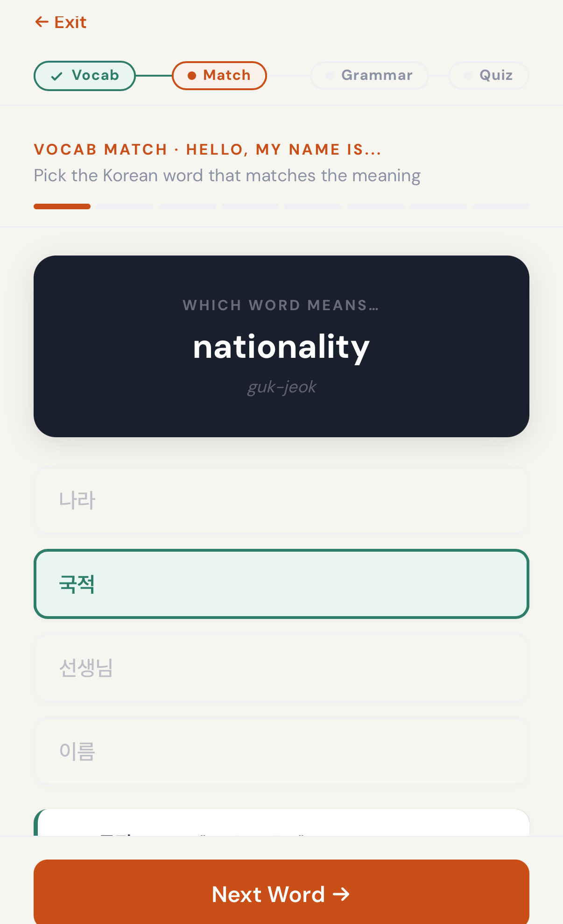Click the green checkmark inside the Vocab pill
This screenshot has width=563, height=924.
[57, 76]
